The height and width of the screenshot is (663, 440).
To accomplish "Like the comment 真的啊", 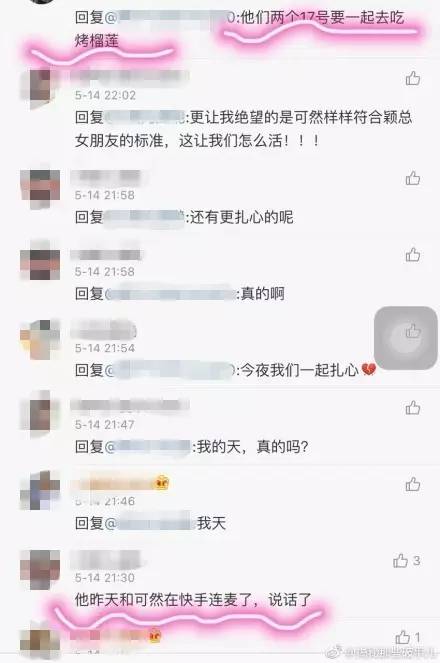I will click(x=413, y=255).
